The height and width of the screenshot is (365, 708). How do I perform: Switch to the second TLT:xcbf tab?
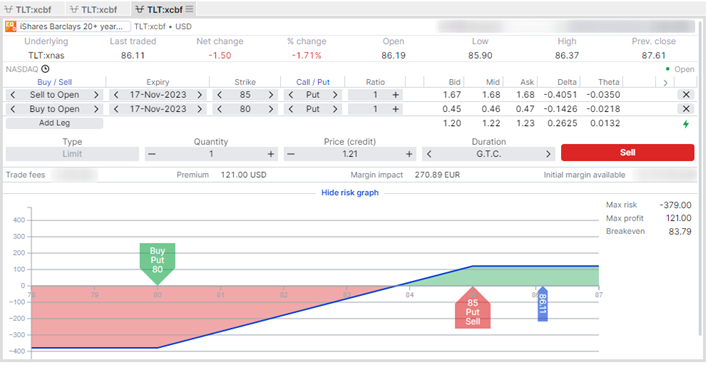(x=93, y=9)
